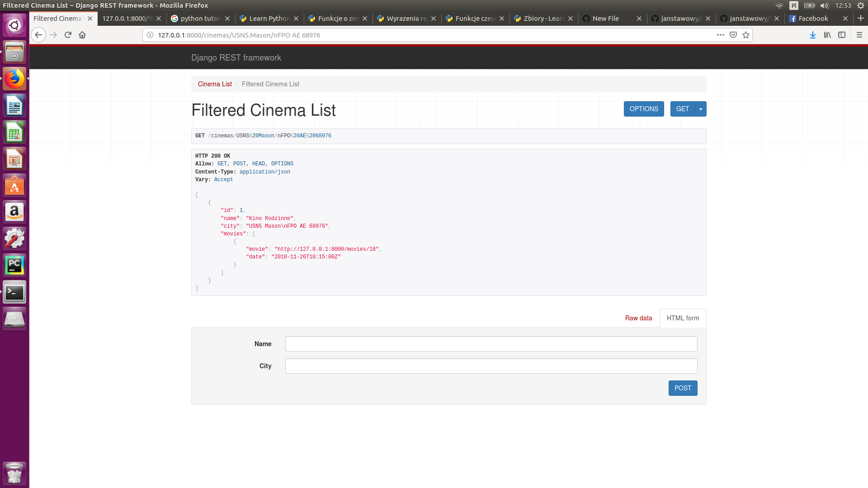This screenshot has height=488, width=868.
Task: Bookmark this page with the star icon
Action: pos(745,35)
